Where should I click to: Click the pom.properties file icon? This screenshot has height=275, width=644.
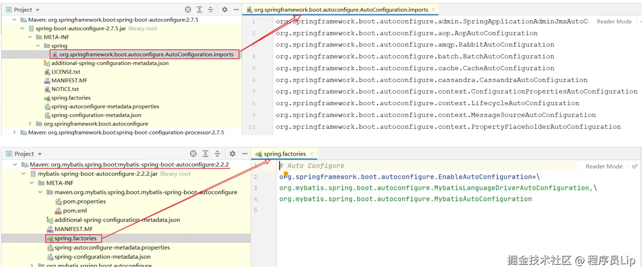(59, 201)
